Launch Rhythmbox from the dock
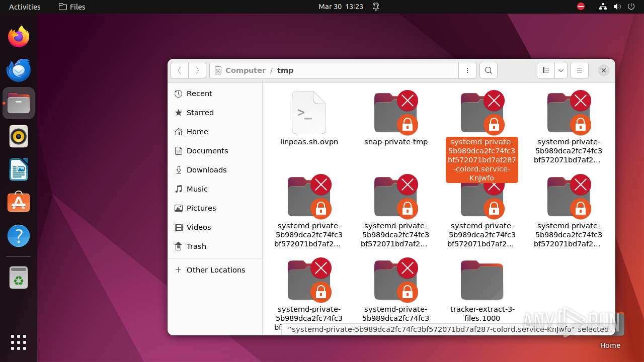The width and height of the screenshot is (644, 362). tap(19, 136)
